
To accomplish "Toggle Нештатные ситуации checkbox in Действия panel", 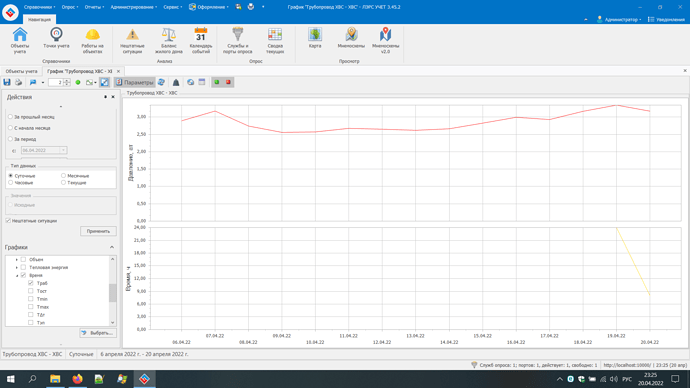I will [x=8, y=220].
